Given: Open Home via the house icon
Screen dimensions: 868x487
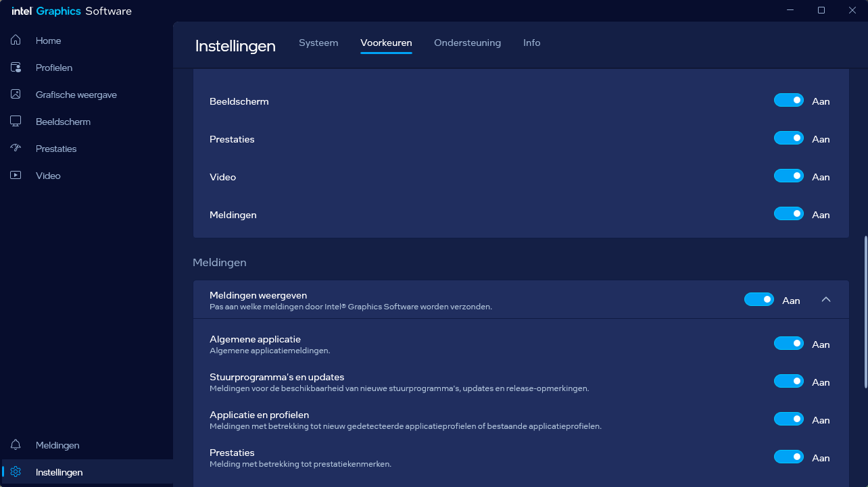Looking at the screenshot, I should pos(16,41).
